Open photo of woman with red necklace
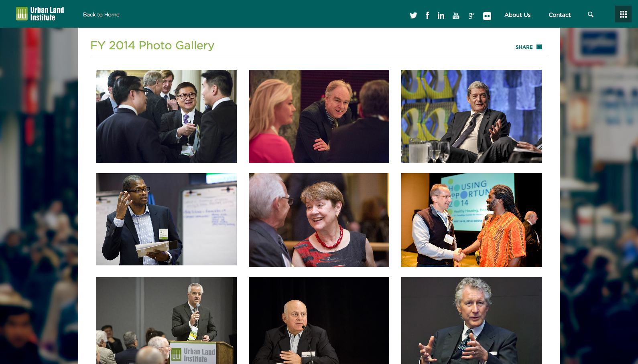 click(x=319, y=220)
